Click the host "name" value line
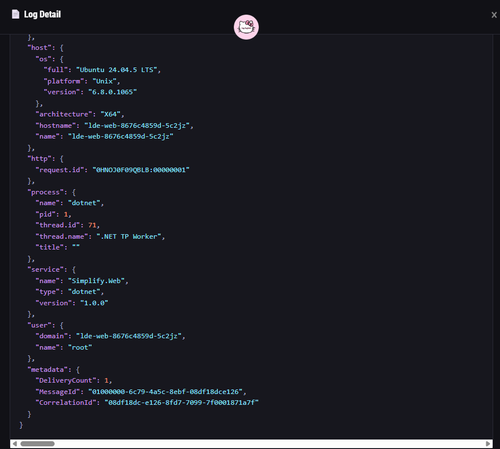Screen dimensions: 500x449 [104, 136]
